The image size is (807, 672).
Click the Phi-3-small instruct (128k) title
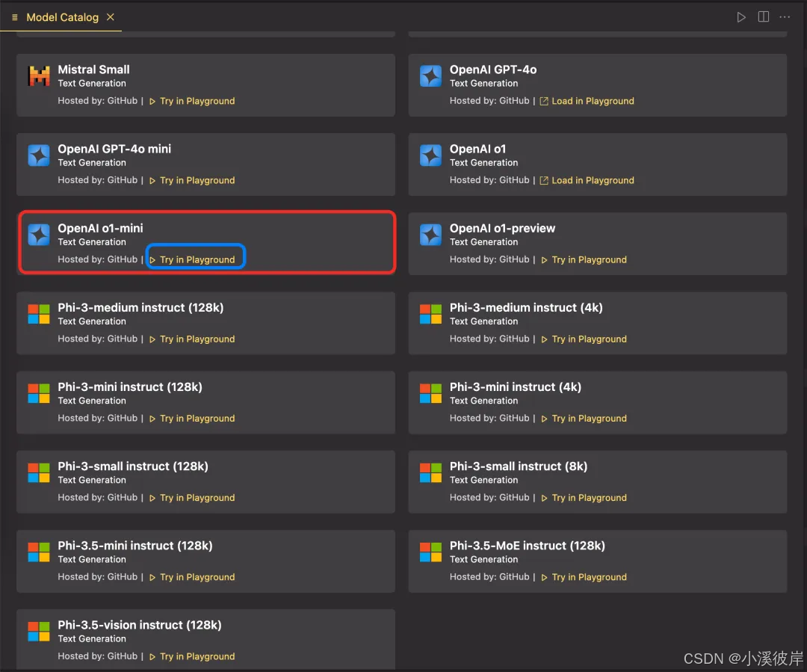click(x=133, y=466)
